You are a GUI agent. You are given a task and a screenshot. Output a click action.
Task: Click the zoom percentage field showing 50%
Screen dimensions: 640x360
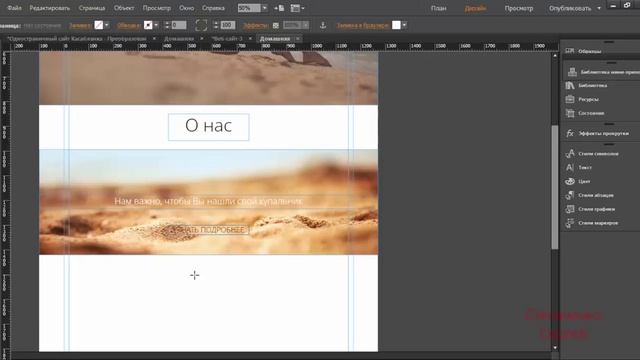(249, 8)
